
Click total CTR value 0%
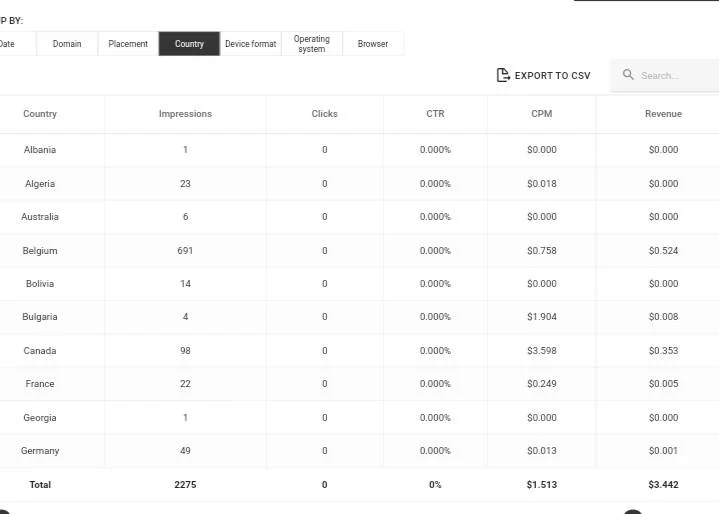pos(435,484)
